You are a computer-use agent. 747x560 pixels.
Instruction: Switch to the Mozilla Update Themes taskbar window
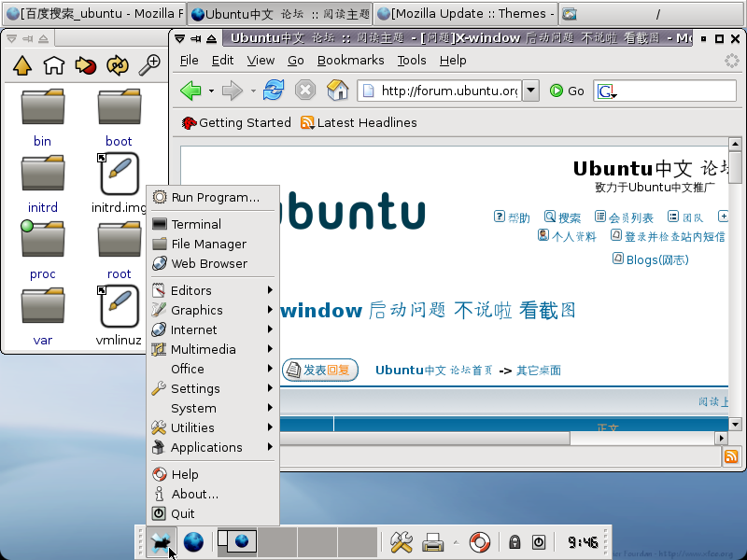click(466, 14)
